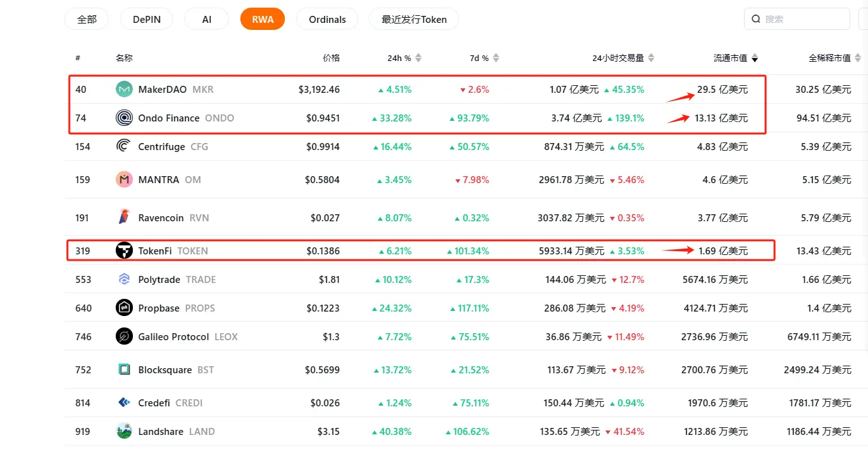868x454 pixels.
Task: Click the Centrifuge coin logo
Action: point(124,146)
